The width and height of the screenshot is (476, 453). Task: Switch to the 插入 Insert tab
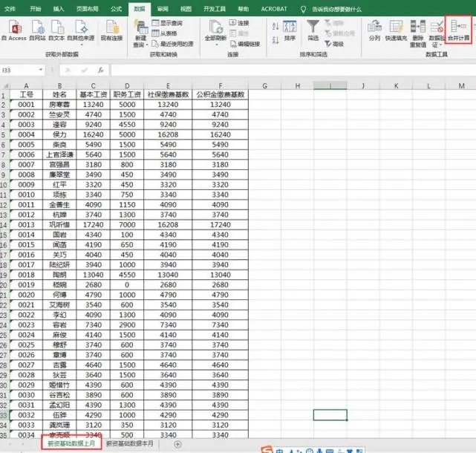59,9
